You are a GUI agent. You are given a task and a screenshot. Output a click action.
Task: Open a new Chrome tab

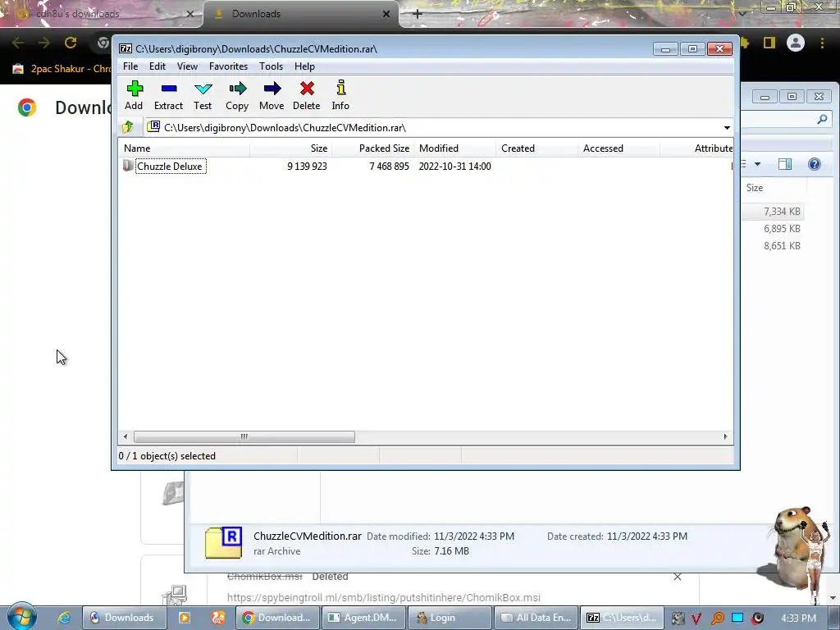(418, 14)
